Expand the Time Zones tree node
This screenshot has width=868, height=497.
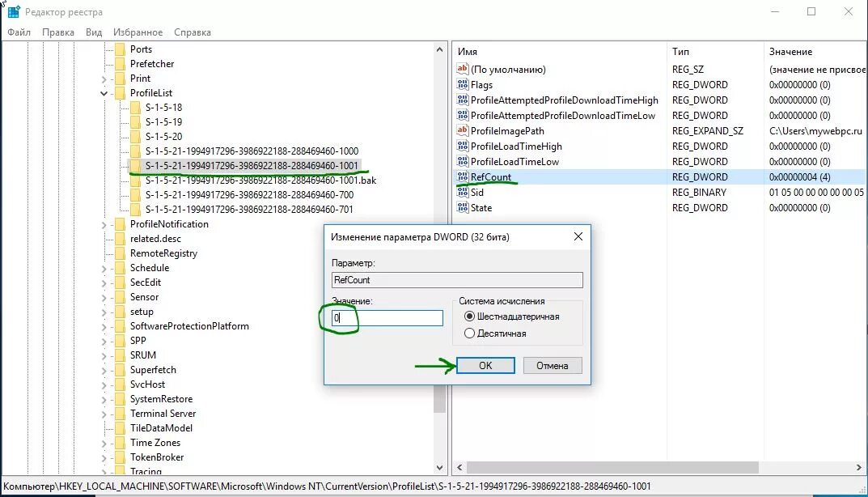click(x=104, y=443)
